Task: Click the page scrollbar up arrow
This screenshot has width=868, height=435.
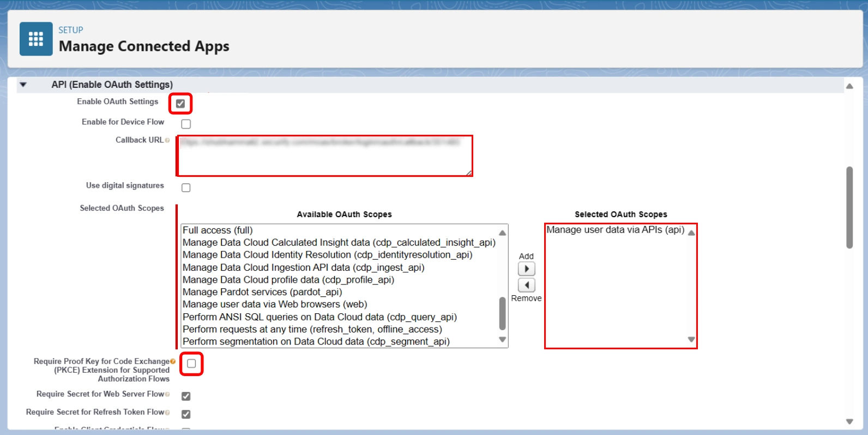Action: point(849,86)
